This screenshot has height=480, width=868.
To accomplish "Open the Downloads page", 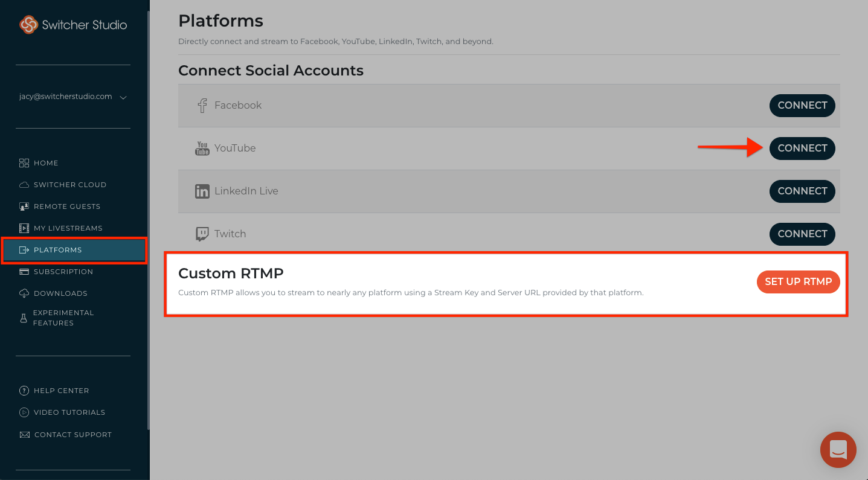I will point(60,293).
